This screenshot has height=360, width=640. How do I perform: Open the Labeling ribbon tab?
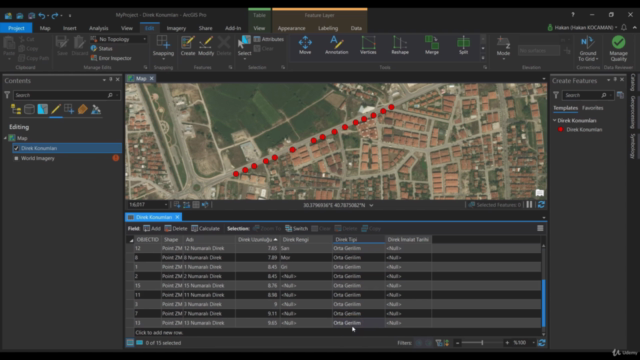pyautogui.click(x=328, y=28)
